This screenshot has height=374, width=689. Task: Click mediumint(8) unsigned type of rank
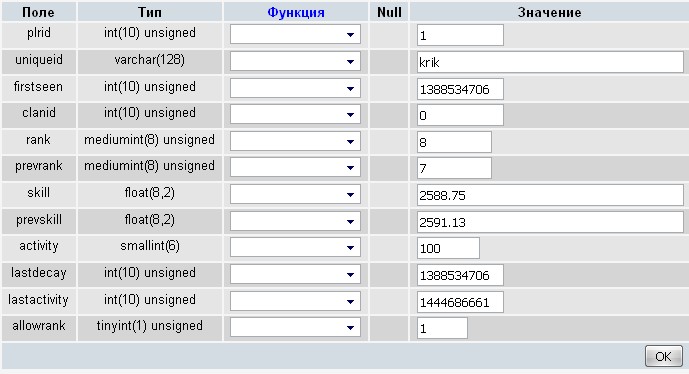[x=149, y=140]
